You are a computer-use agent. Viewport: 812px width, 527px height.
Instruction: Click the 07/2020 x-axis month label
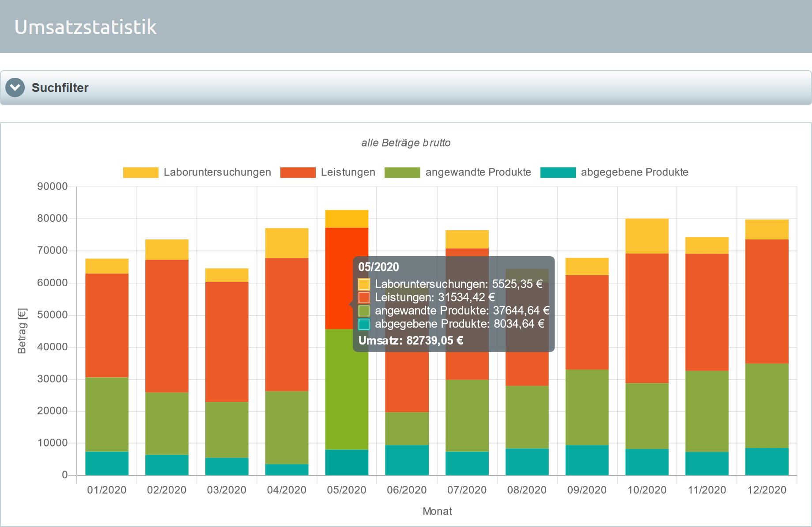click(x=467, y=490)
